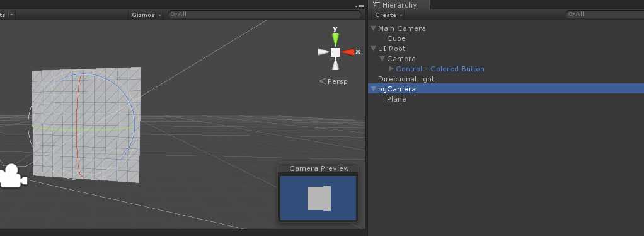Select Control - Colored Button item

pos(440,69)
